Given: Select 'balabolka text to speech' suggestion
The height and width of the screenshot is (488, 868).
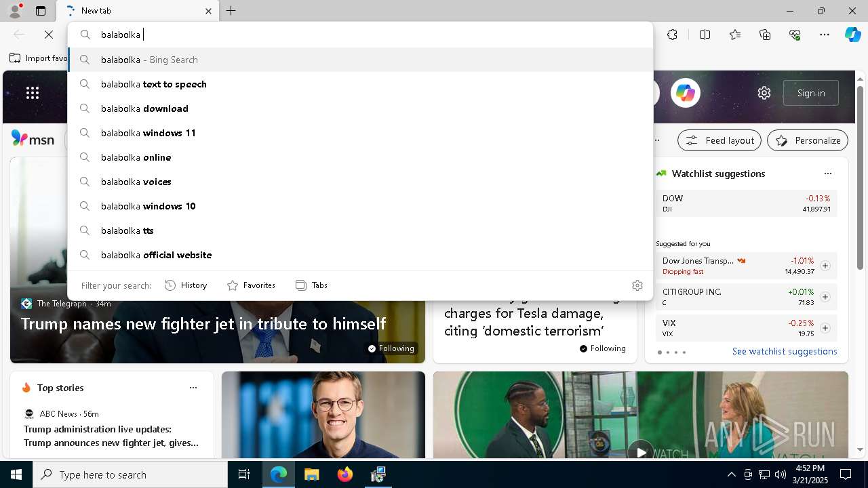Looking at the screenshot, I should click(x=360, y=84).
